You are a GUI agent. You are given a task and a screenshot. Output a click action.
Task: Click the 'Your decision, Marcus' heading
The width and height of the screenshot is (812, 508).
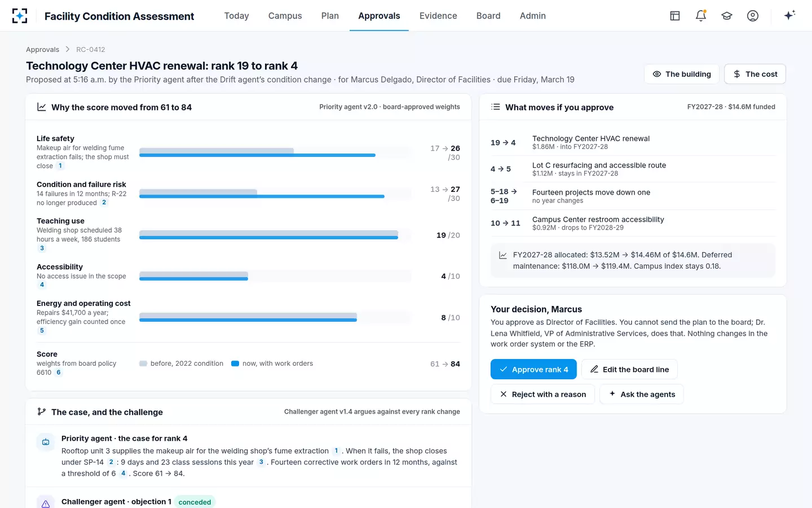point(536,309)
